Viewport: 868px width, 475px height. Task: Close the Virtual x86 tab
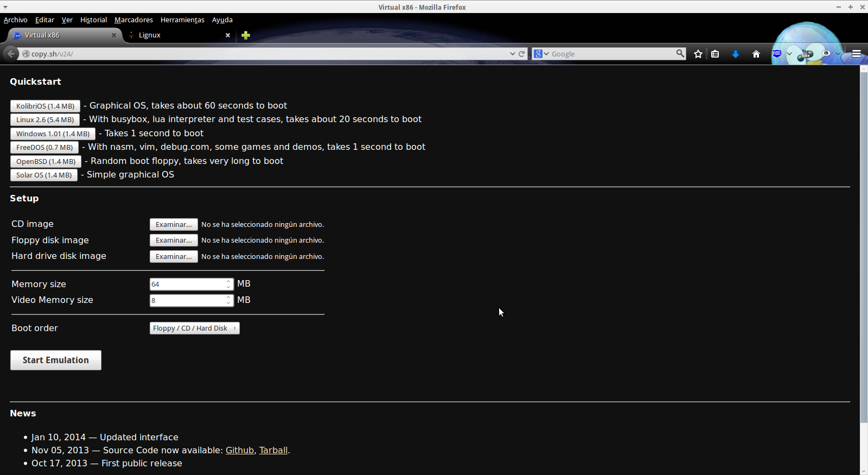114,35
